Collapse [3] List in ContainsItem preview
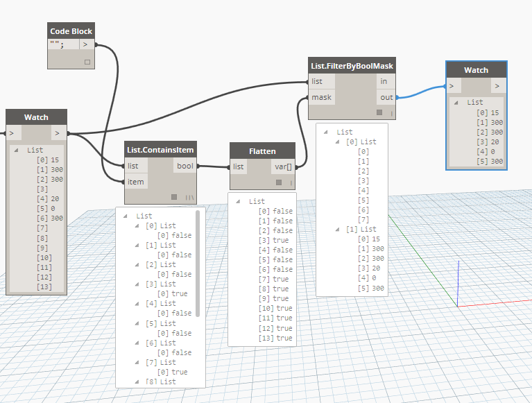This screenshot has width=532, height=403. click(137, 284)
